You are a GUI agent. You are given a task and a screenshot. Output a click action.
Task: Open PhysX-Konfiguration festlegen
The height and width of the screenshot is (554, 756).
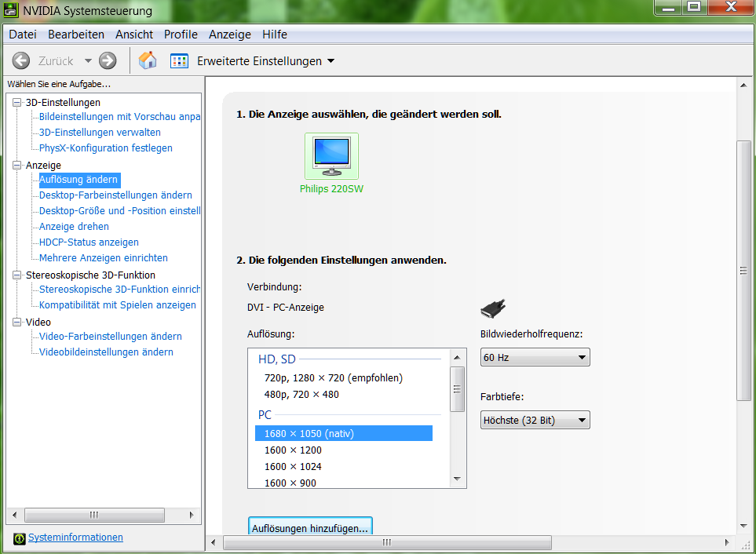point(106,148)
